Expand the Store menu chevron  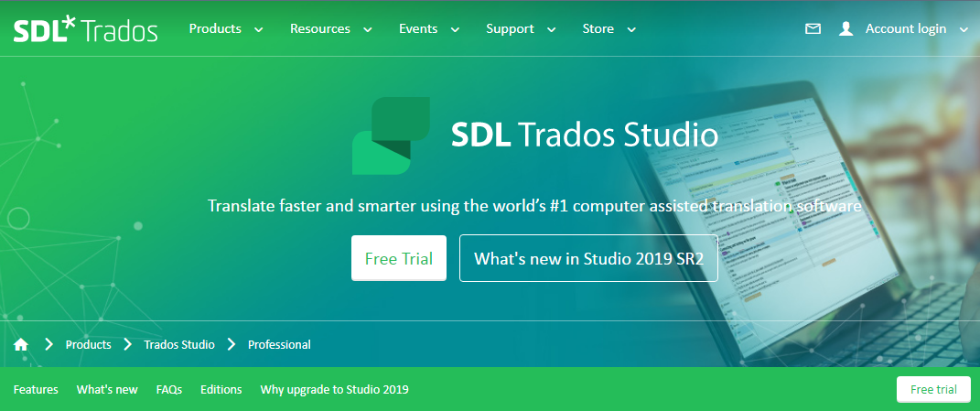[631, 29]
